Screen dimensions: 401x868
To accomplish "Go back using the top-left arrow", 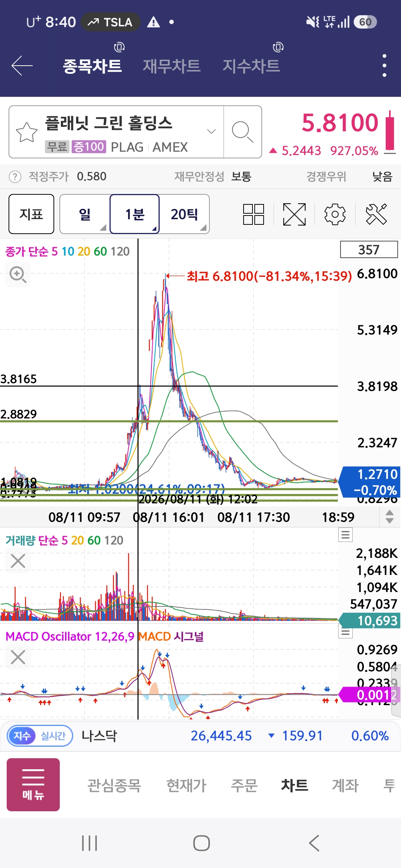I will [x=22, y=66].
